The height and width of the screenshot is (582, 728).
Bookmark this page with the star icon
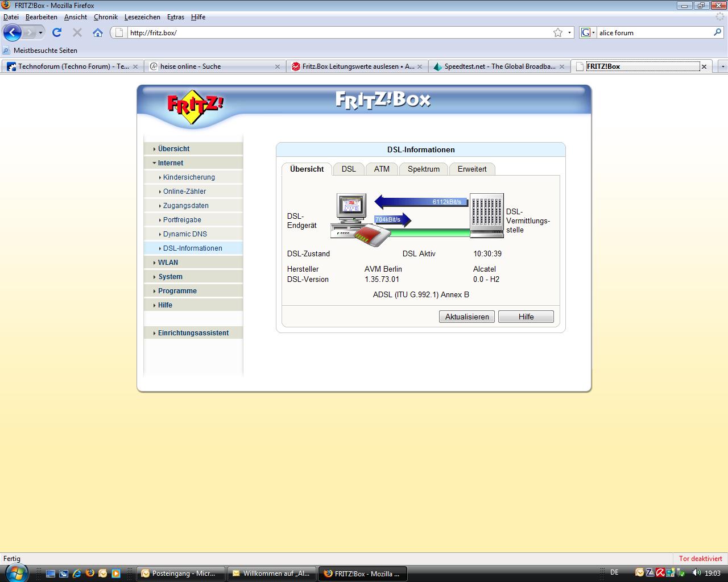558,32
